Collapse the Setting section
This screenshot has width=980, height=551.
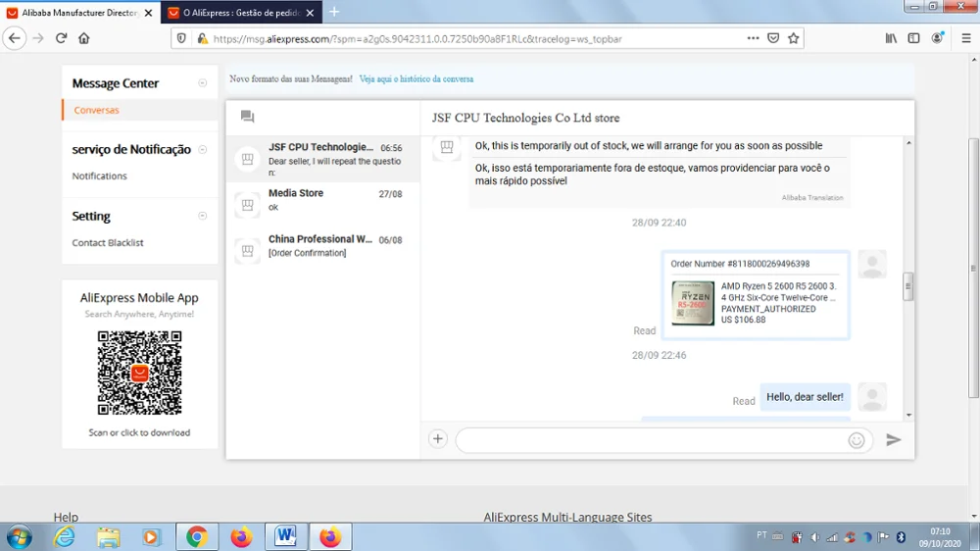coord(203,216)
